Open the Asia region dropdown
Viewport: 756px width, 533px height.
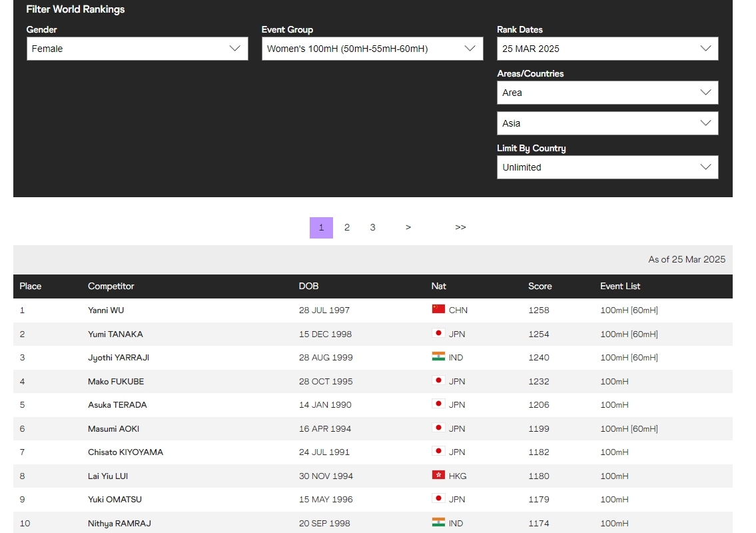tap(607, 123)
